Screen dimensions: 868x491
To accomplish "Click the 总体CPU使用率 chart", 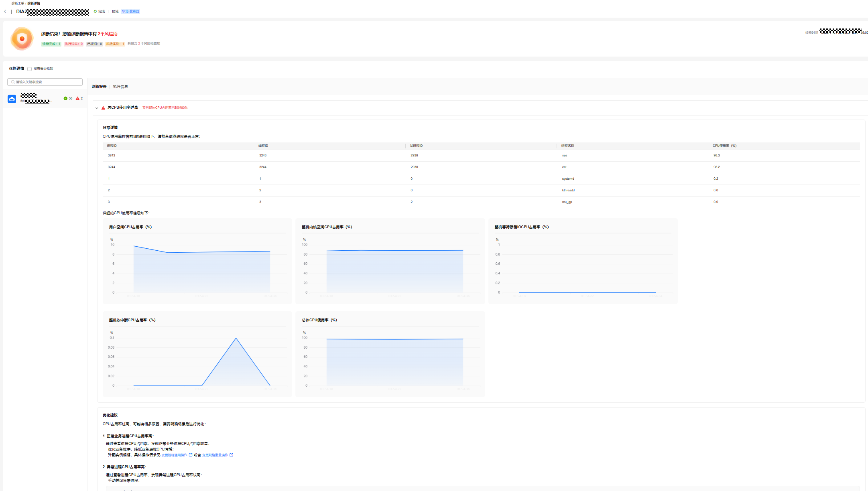I will point(390,354).
